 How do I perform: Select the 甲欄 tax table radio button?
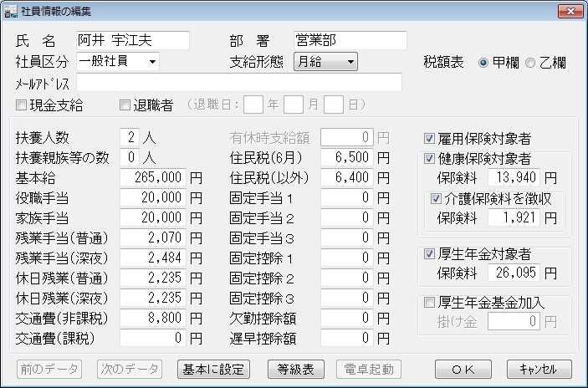click(x=483, y=63)
